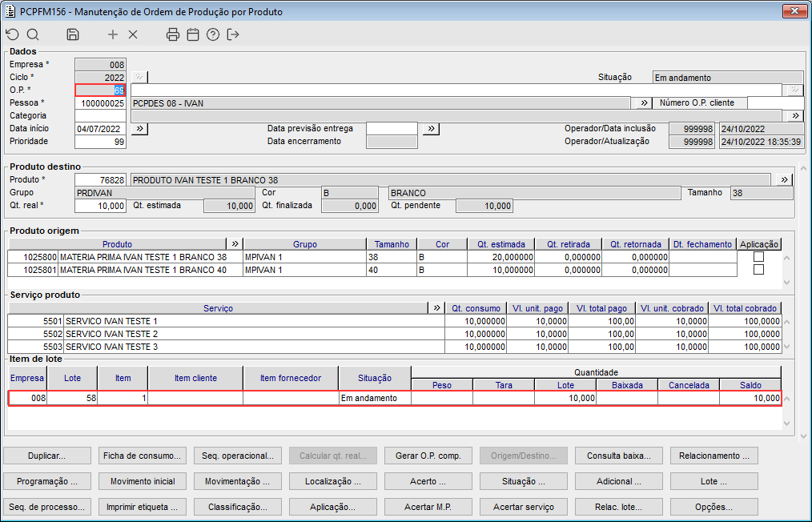Expand the Serviço column lookup arrows

tap(436, 308)
